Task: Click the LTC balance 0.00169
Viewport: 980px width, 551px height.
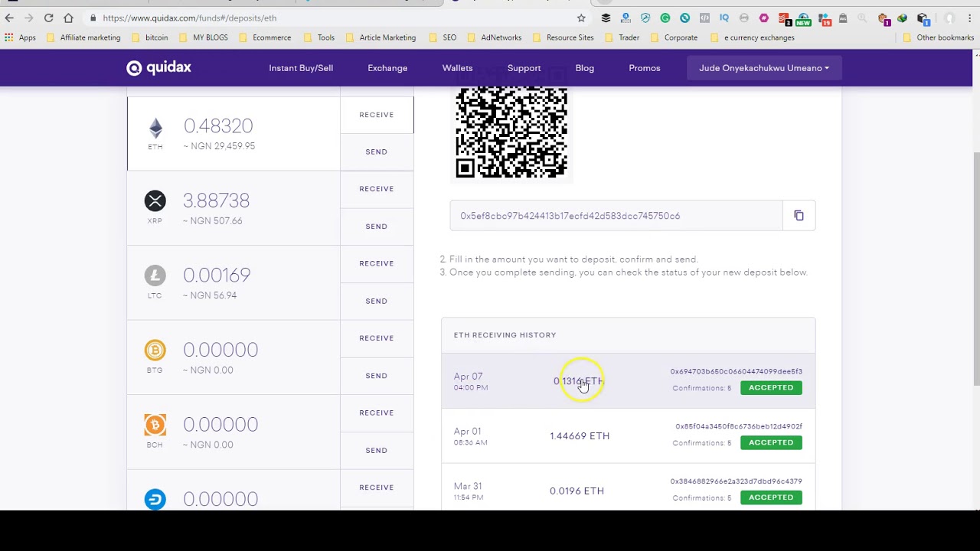Action: [217, 275]
